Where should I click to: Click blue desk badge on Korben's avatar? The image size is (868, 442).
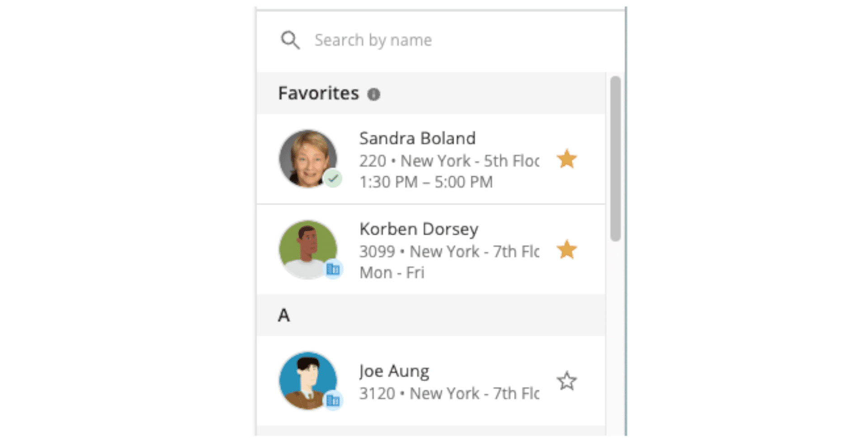pos(333,269)
